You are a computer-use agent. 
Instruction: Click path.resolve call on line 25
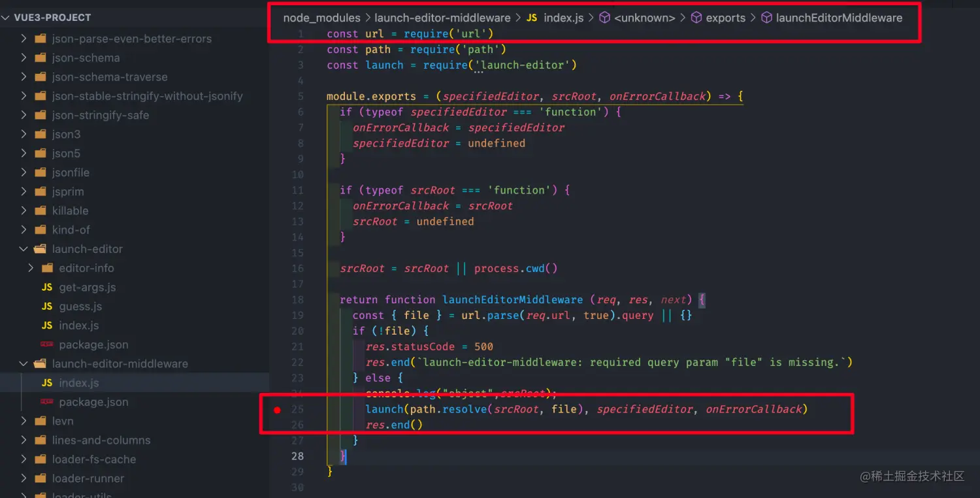point(448,410)
